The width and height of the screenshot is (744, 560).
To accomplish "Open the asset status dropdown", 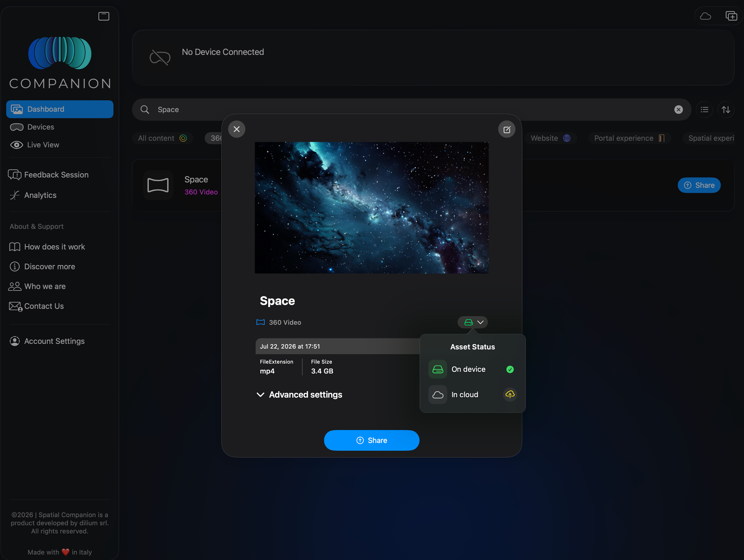I will pos(473,322).
